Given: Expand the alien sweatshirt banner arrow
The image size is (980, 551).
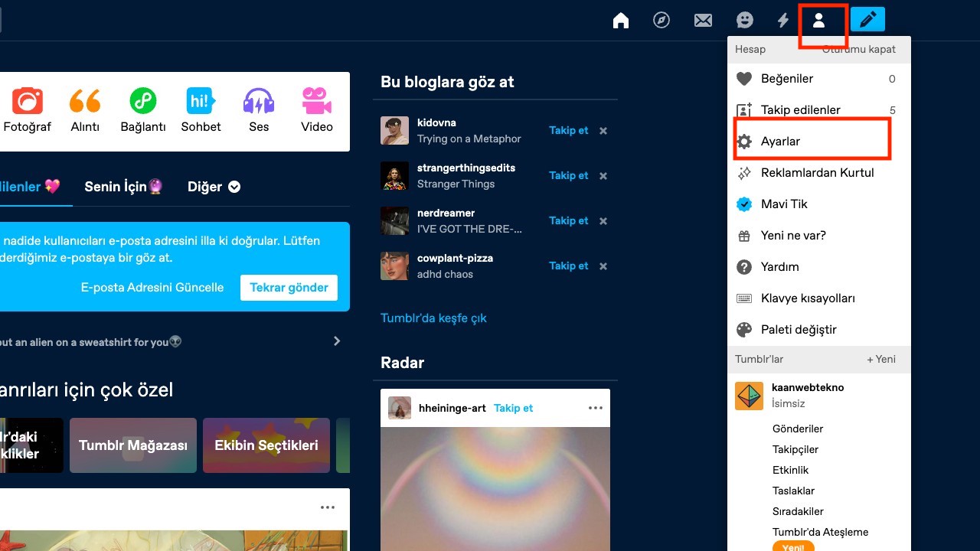Looking at the screenshot, I should [x=337, y=341].
